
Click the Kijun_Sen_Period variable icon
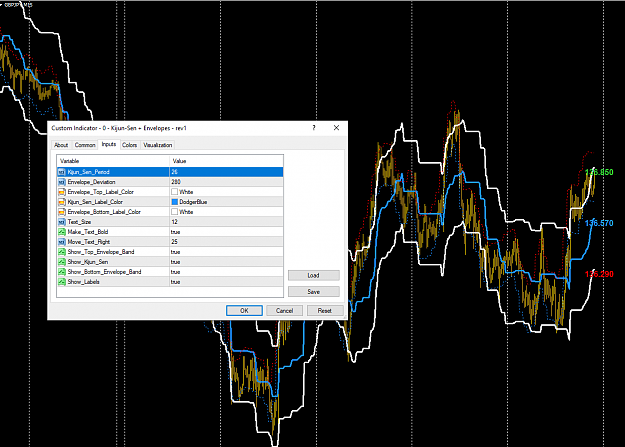[x=62, y=172]
